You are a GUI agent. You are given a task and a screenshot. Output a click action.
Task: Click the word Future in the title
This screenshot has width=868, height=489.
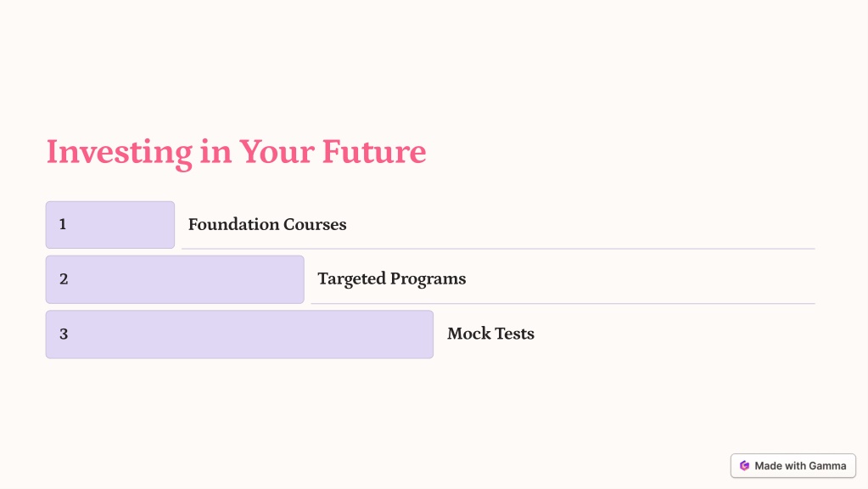pyautogui.click(x=374, y=151)
